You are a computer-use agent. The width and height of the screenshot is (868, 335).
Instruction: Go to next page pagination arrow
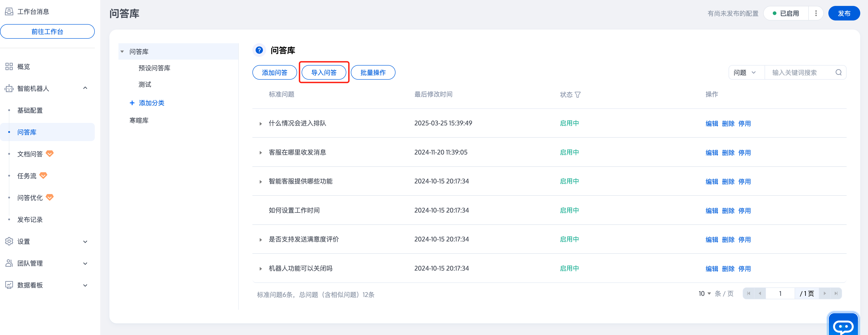coord(824,293)
